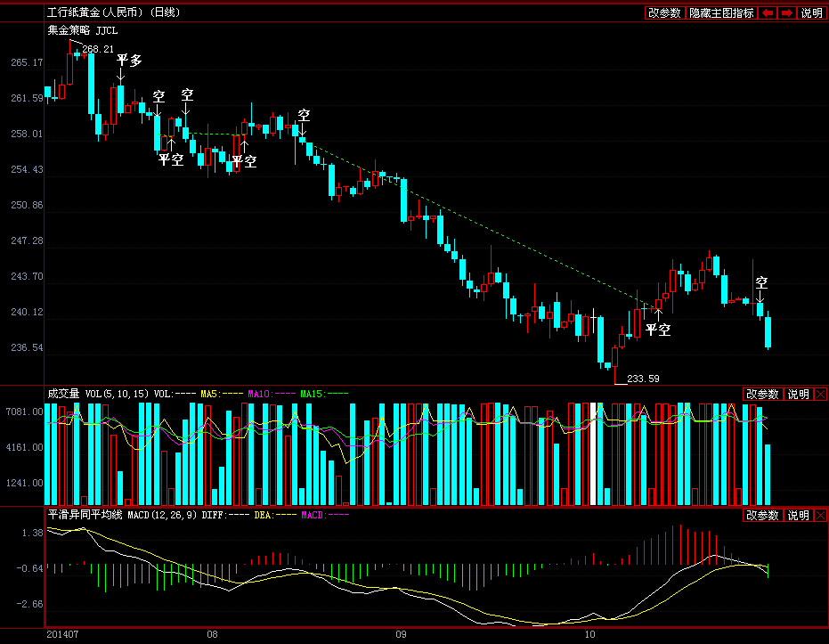Viewport: 829px width, 644px height.
Task: Open 改参数 for the main chart
Action: [664, 12]
